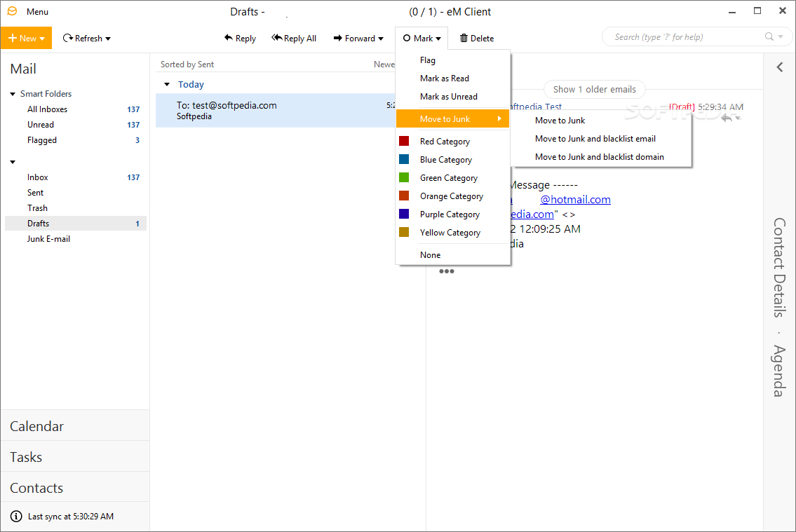Open the Trash folder

point(76,208)
